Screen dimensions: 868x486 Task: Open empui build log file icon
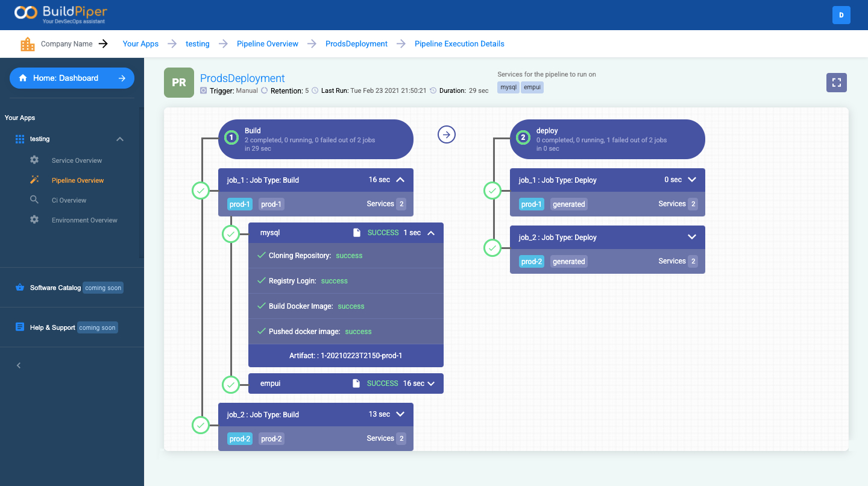356,383
